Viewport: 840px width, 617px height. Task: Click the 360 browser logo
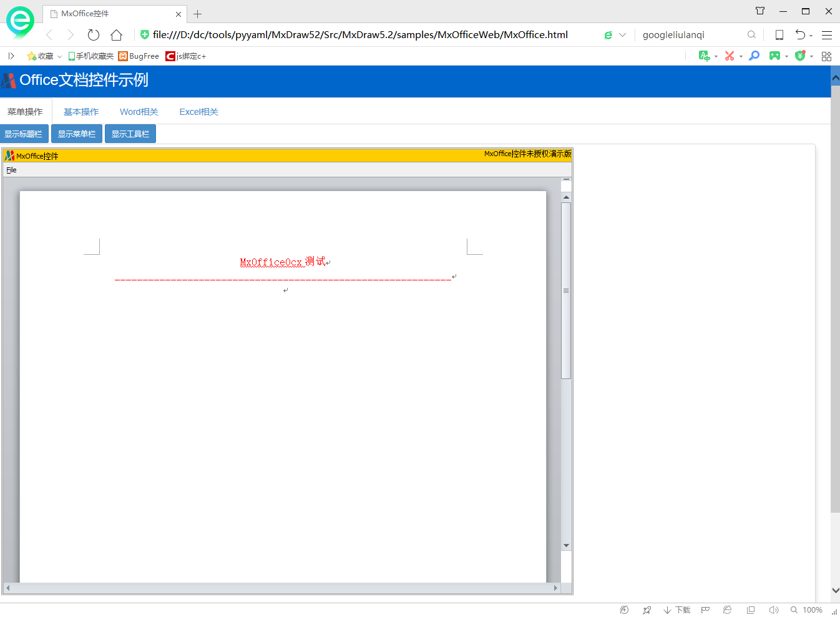pyautogui.click(x=20, y=22)
